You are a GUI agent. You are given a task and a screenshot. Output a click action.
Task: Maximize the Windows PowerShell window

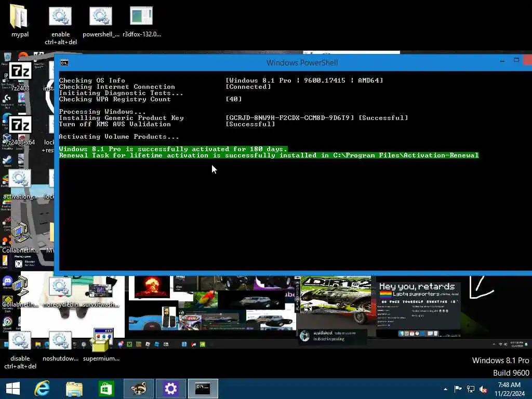point(516,60)
